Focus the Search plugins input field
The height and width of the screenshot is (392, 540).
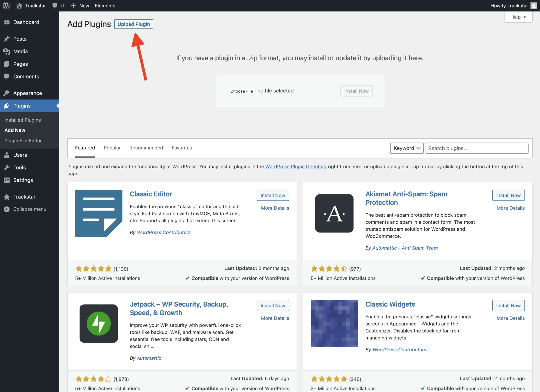coord(477,148)
